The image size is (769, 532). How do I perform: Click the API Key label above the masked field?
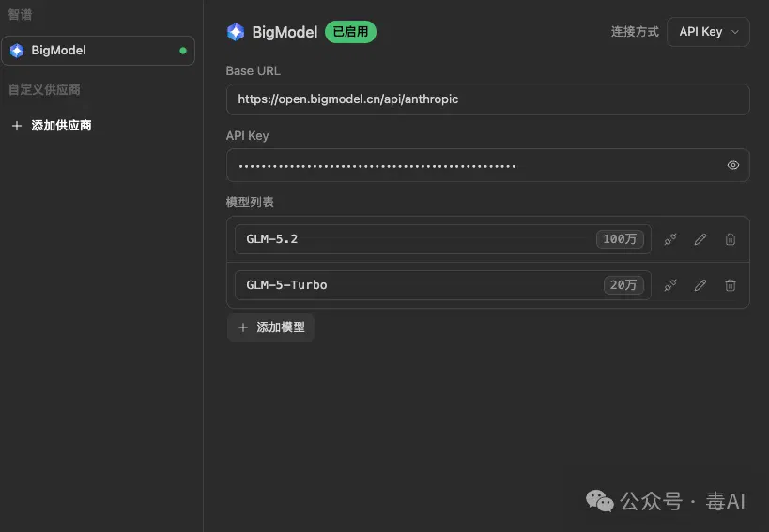pos(247,136)
